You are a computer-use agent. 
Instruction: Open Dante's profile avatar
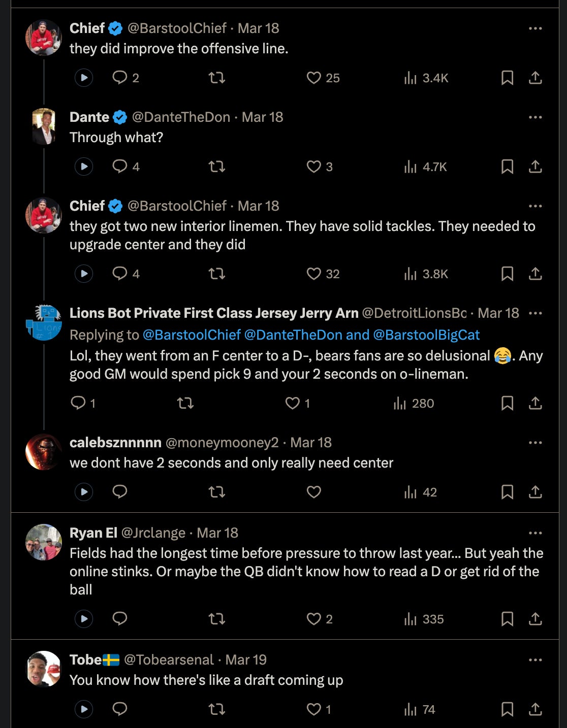click(44, 127)
